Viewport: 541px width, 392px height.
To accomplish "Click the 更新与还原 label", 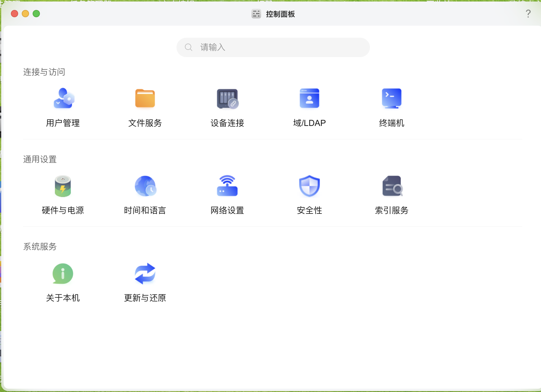I will coord(145,298).
